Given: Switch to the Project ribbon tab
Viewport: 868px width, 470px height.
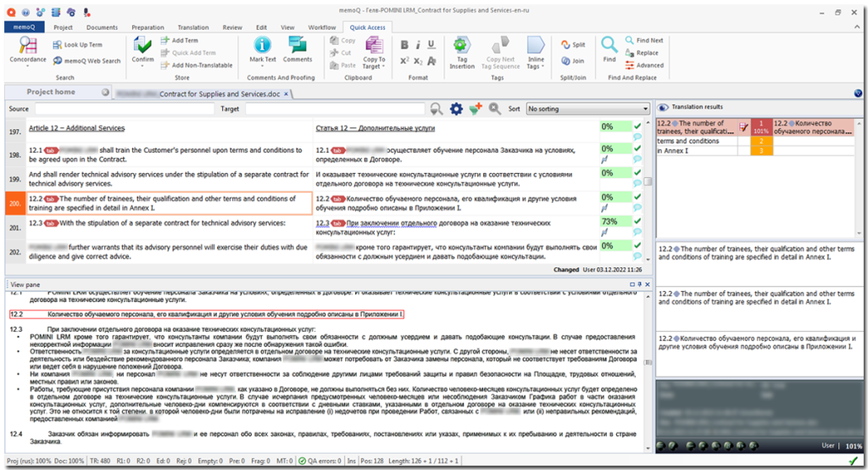Looking at the screenshot, I should tap(63, 28).
